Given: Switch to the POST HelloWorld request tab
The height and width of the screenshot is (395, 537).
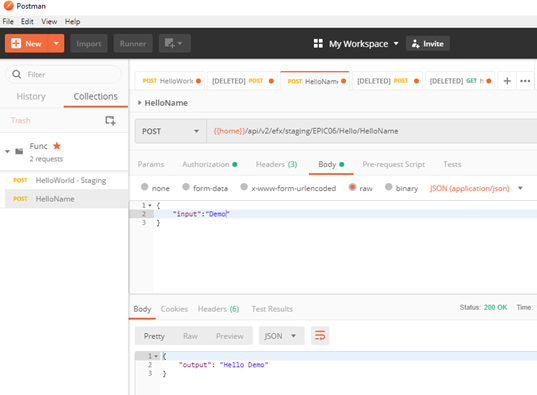Looking at the screenshot, I should (x=170, y=81).
